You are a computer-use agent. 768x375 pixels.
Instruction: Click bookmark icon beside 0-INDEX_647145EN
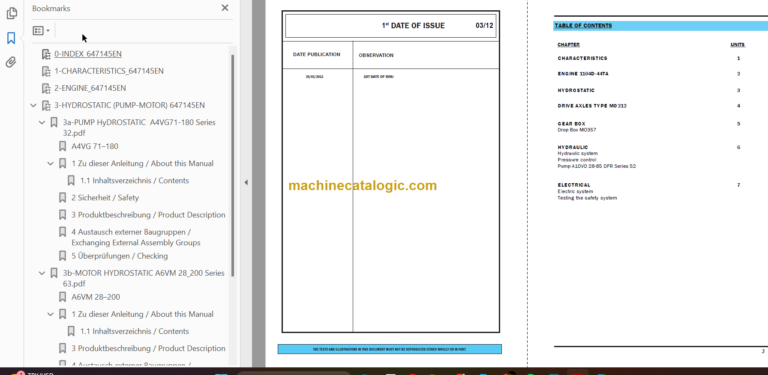46,54
